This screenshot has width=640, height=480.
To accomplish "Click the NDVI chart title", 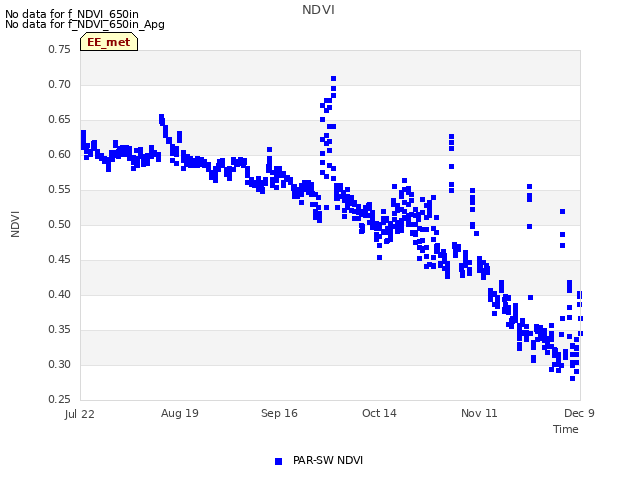I will pos(318,10).
